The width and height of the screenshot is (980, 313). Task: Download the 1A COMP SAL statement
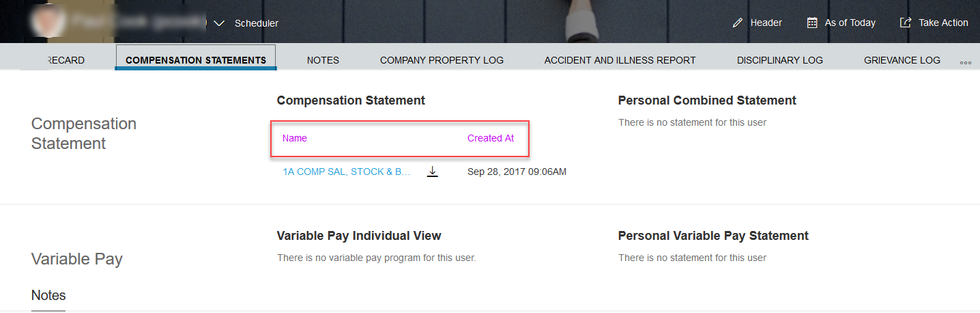coord(432,172)
